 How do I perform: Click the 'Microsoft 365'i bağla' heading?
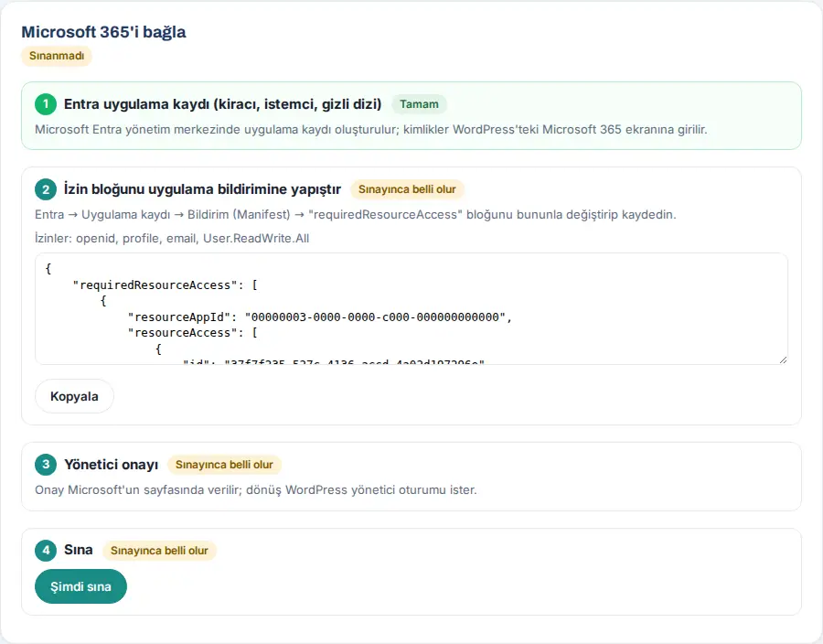click(103, 32)
